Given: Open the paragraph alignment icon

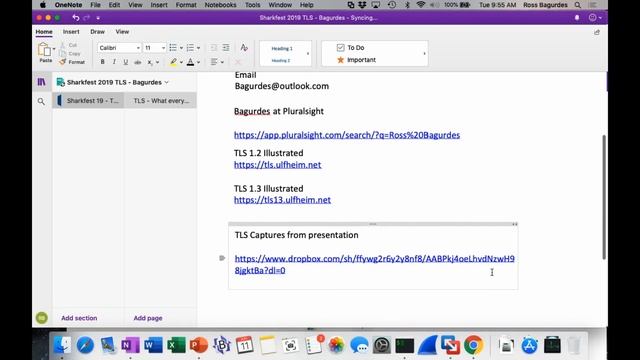Looking at the screenshot, I should [x=214, y=62].
